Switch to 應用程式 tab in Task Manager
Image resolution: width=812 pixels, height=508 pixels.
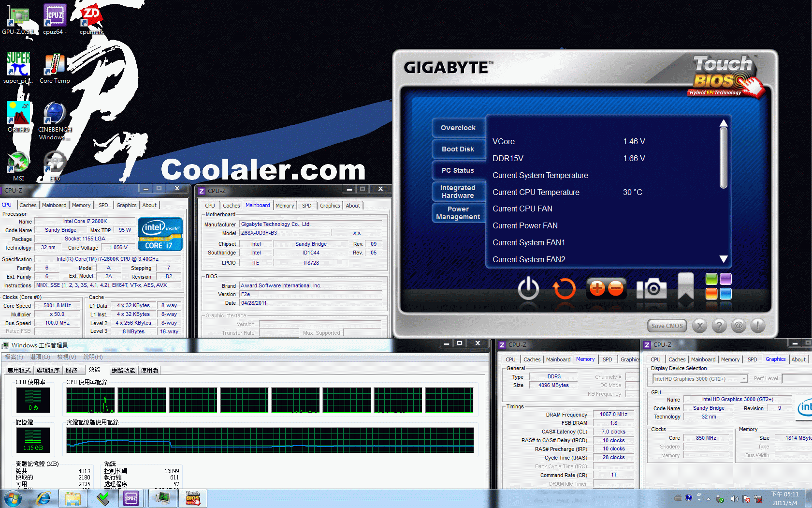(x=19, y=371)
